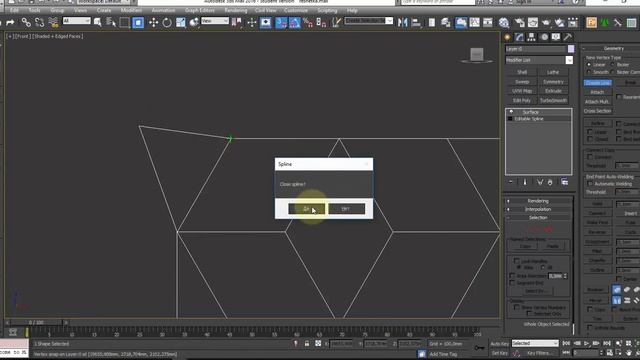The image size is (640, 360).
Task: Select the Bezier vertex type radio
Action: [x=612, y=64]
